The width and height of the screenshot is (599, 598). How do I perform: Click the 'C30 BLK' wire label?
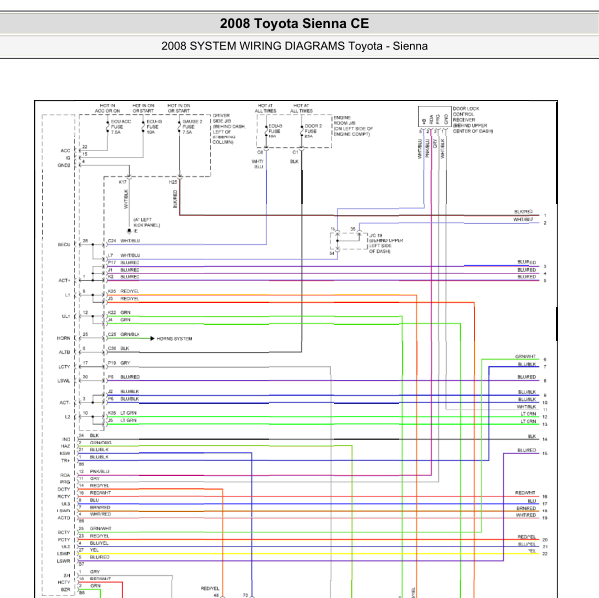point(119,349)
